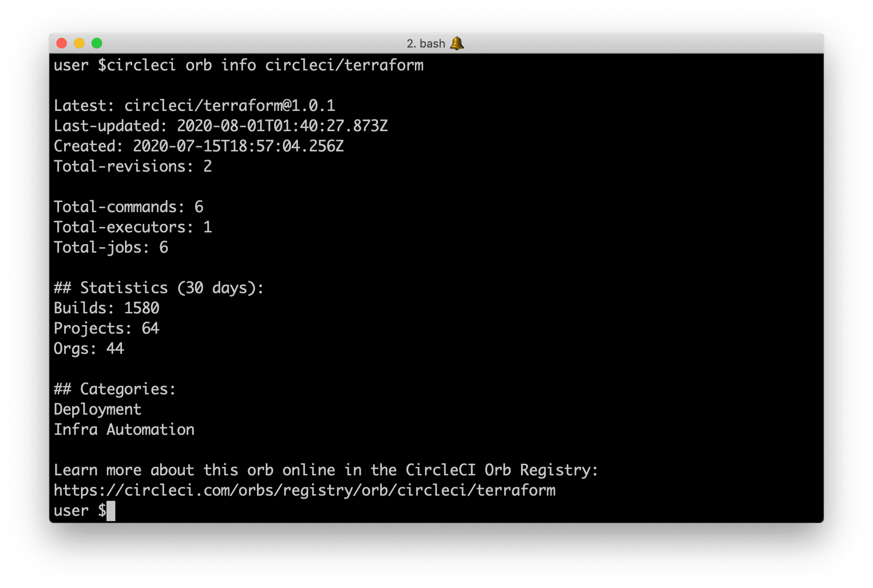Click the 'Total-commands: 6' line
The image size is (873, 588).
pos(129,207)
